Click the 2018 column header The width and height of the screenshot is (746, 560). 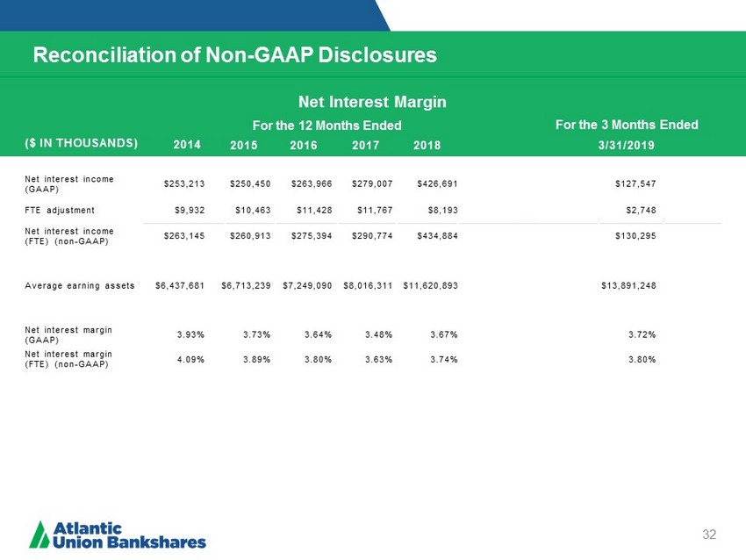427,145
